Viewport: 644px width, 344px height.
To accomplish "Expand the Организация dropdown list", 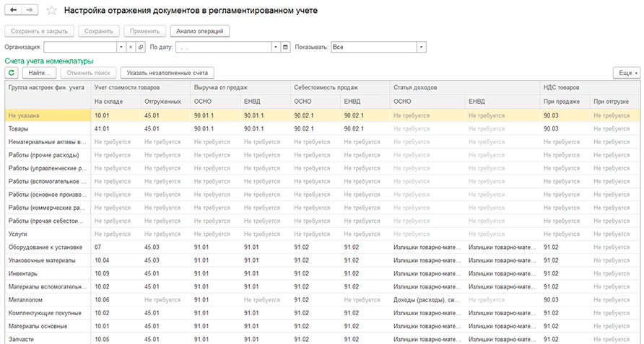I will [121, 47].
